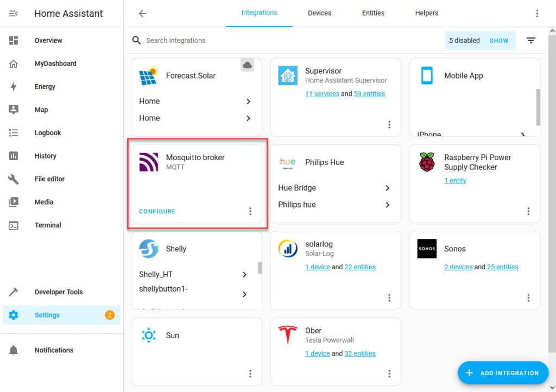Open Developer Tools in sidebar

point(59,292)
